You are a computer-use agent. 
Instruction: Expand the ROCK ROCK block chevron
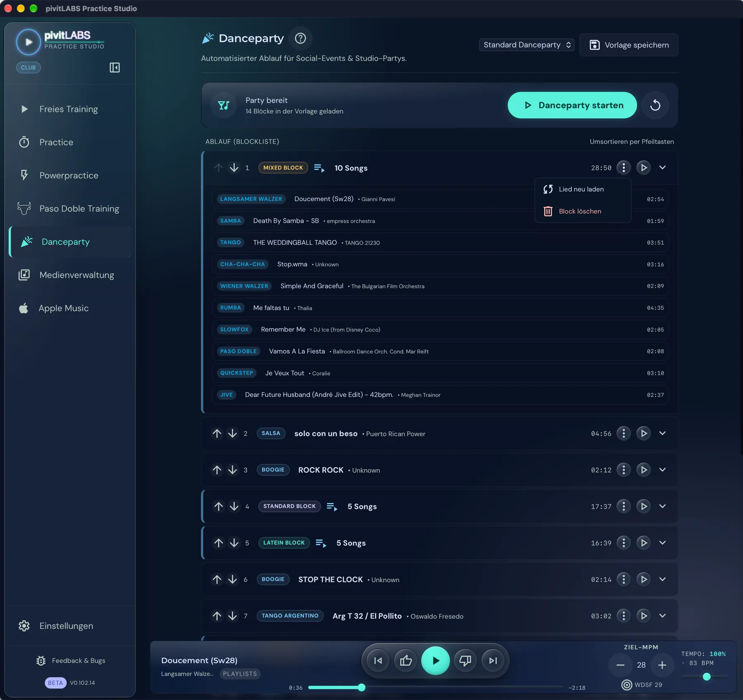point(663,470)
